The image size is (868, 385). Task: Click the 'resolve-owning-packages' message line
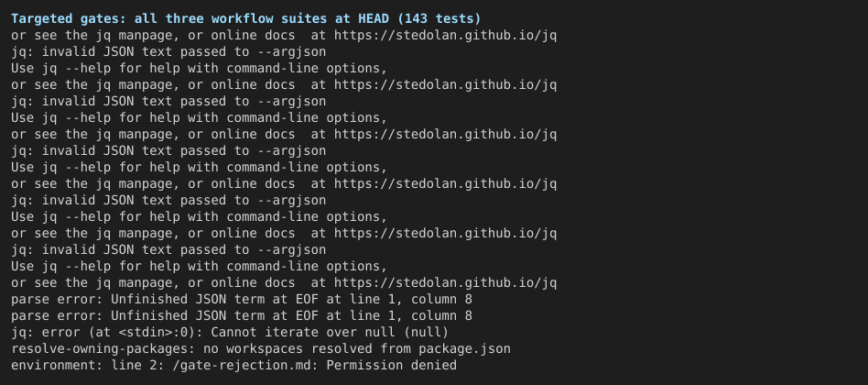coord(261,349)
